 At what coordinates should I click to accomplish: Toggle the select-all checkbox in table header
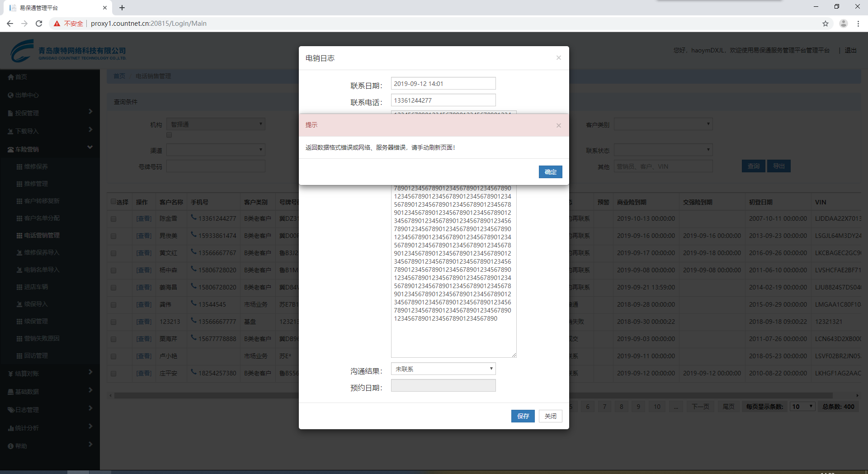click(x=113, y=202)
